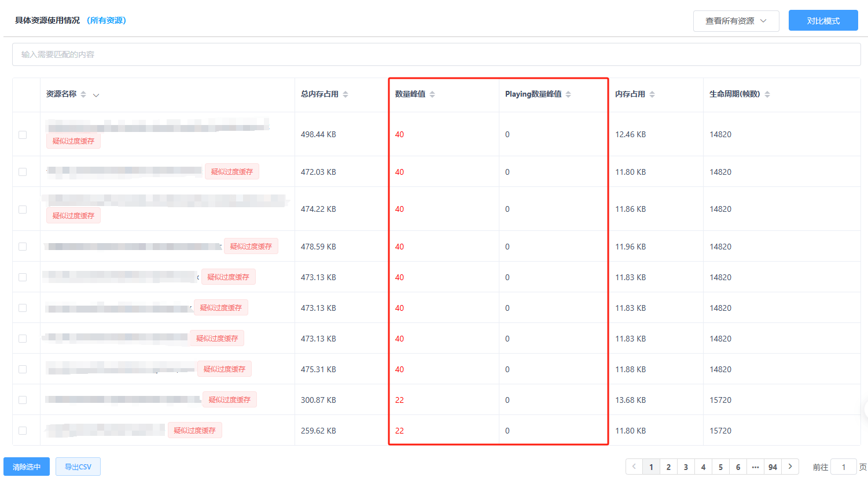Go to page 2
Image resolution: width=868 pixels, height=481 pixels.
668,467
